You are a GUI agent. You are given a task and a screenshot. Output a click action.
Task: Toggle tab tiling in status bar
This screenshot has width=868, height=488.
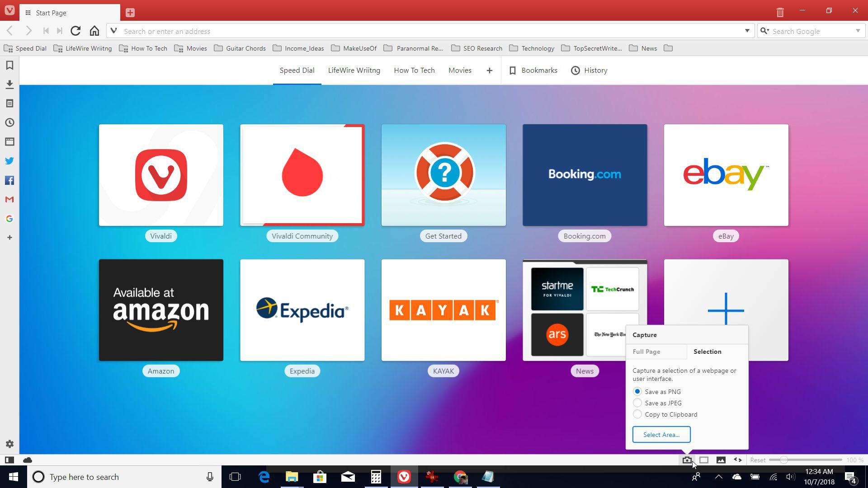[704, 460]
